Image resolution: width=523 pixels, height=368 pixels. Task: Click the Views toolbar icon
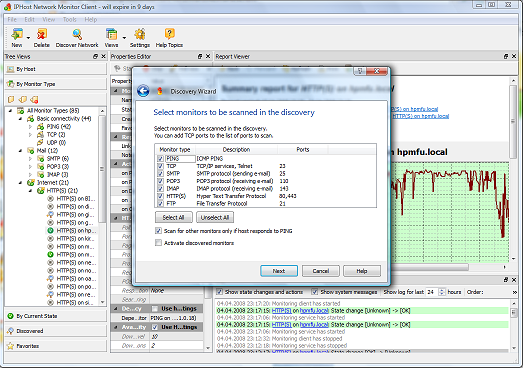111,35
